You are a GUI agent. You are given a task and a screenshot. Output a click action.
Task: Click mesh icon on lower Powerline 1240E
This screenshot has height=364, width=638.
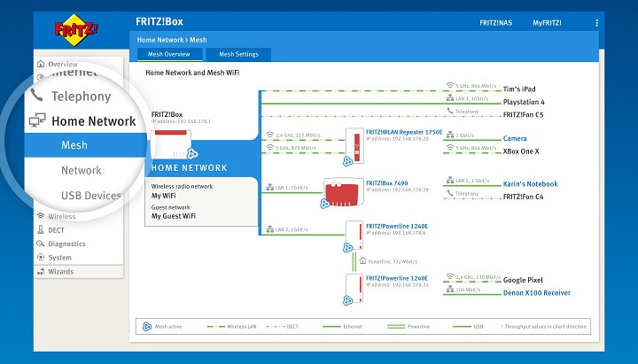(347, 300)
